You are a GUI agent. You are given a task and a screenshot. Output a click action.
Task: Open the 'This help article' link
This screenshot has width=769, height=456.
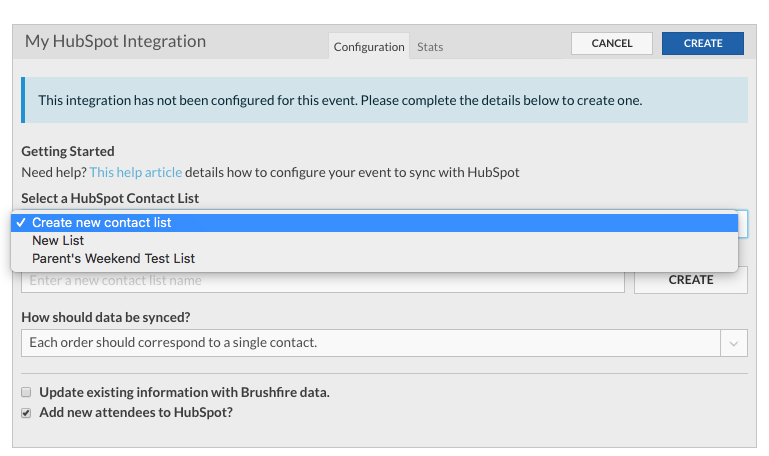pos(136,173)
